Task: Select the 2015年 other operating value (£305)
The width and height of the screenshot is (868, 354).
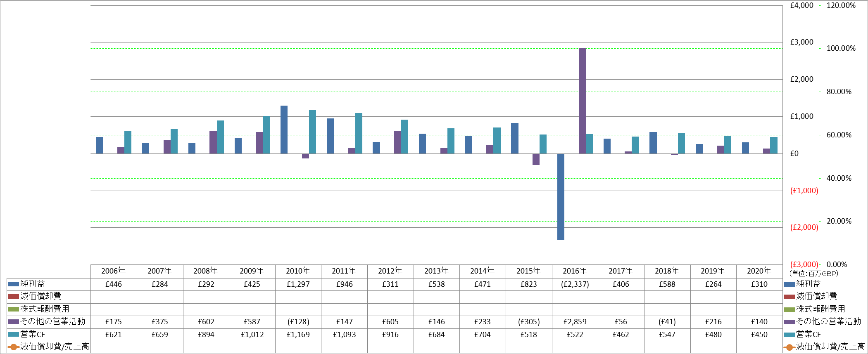Action: pos(529,322)
